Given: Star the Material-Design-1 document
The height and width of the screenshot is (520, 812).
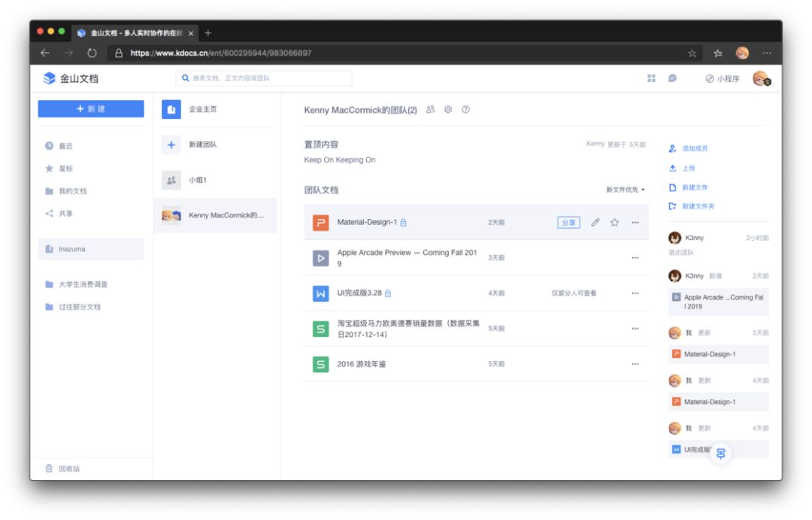Looking at the screenshot, I should [614, 223].
